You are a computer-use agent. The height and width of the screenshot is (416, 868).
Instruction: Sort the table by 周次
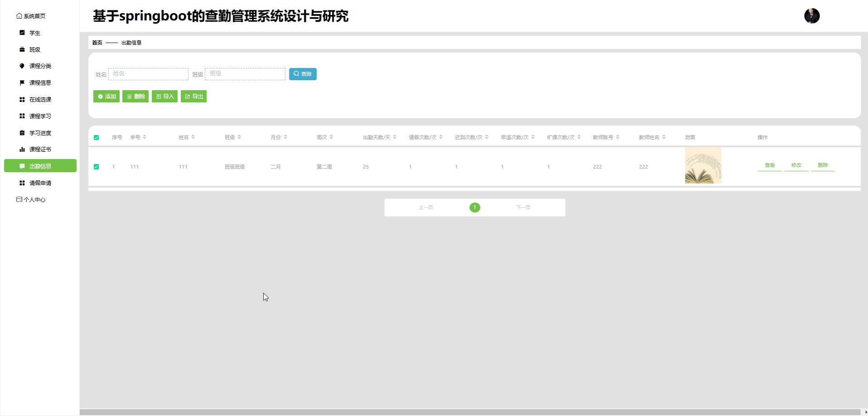point(331,137)
